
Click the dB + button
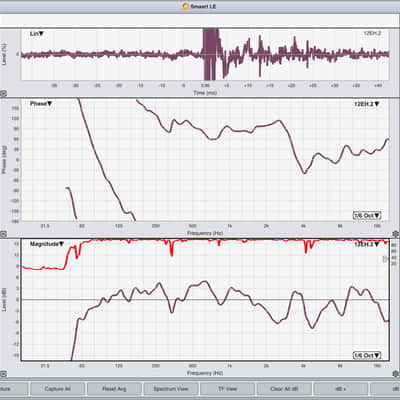point(341,389)
